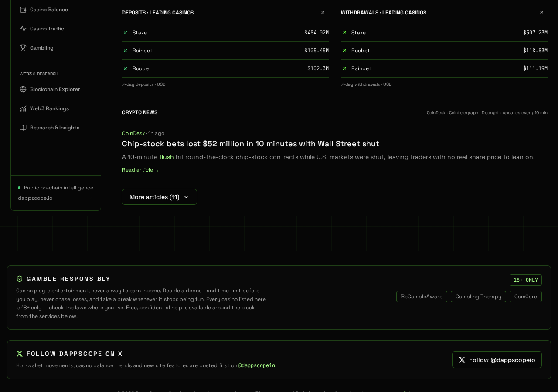The height and width of the screenshot is (392, 558).
Task: Open the Gambling Therapy help link
Action: click(x=478, y=297)
